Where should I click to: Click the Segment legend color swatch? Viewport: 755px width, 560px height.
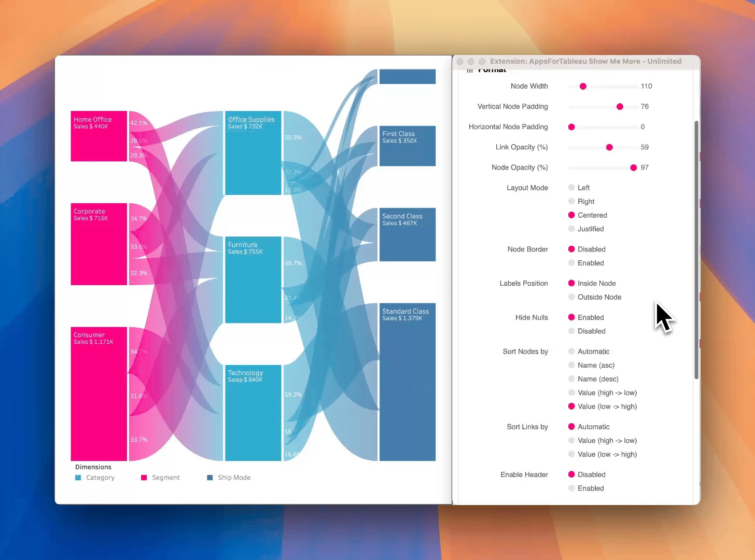144,478
